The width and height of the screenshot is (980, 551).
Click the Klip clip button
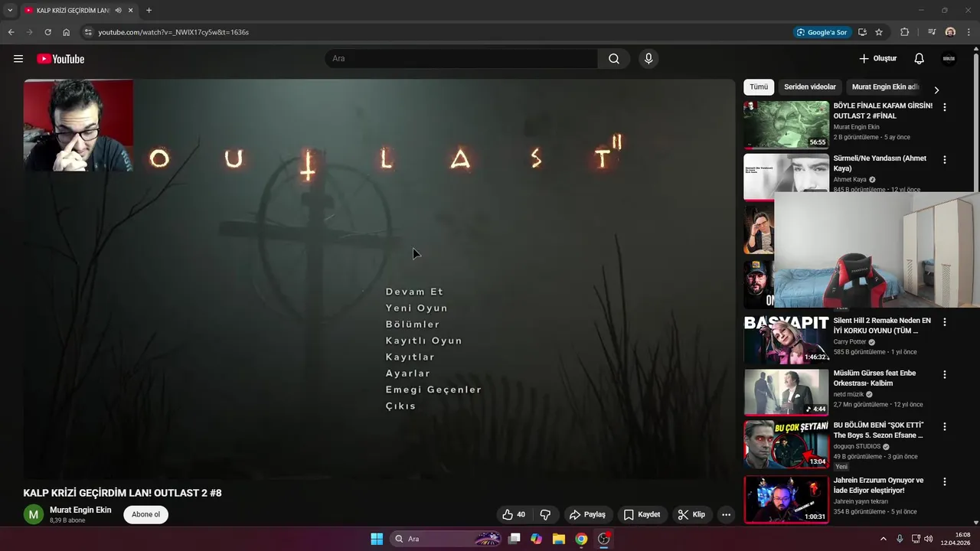tap(691, 514)
